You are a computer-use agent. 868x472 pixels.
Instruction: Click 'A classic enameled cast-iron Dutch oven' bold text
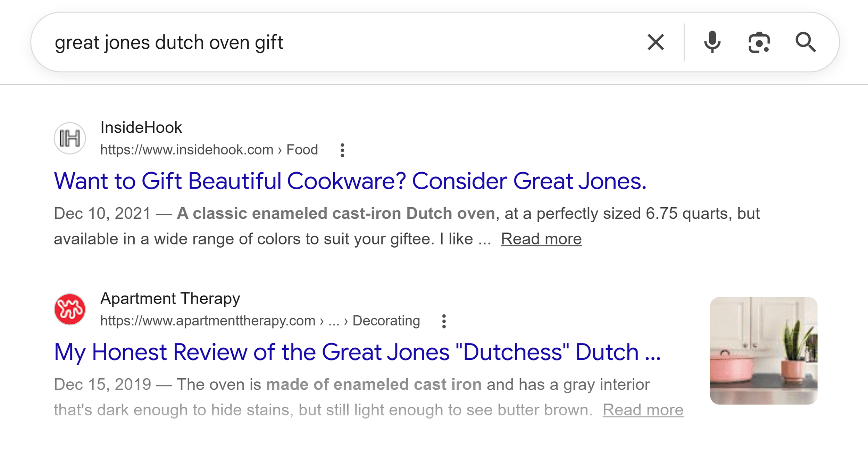coord(336,213)
